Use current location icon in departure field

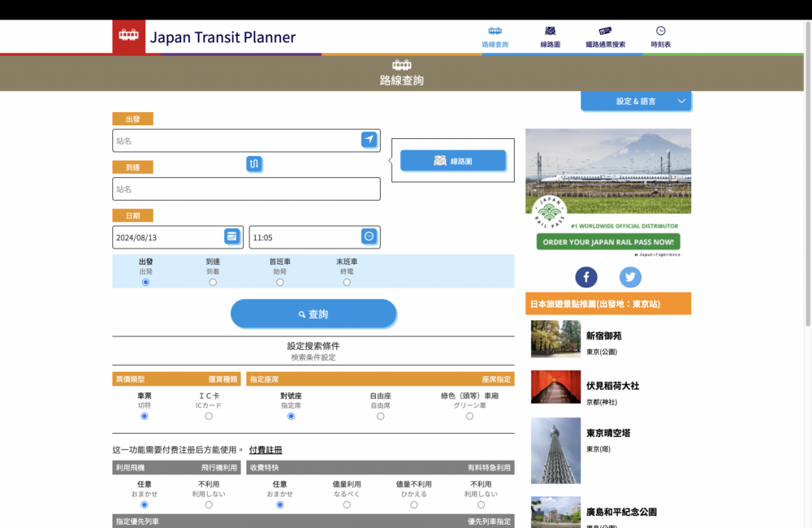369,140
